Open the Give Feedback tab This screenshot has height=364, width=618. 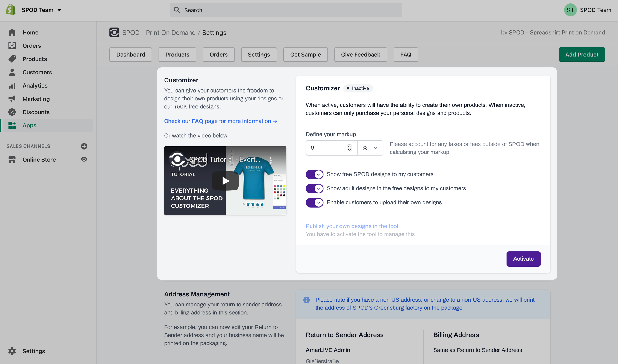pos(360,55)
